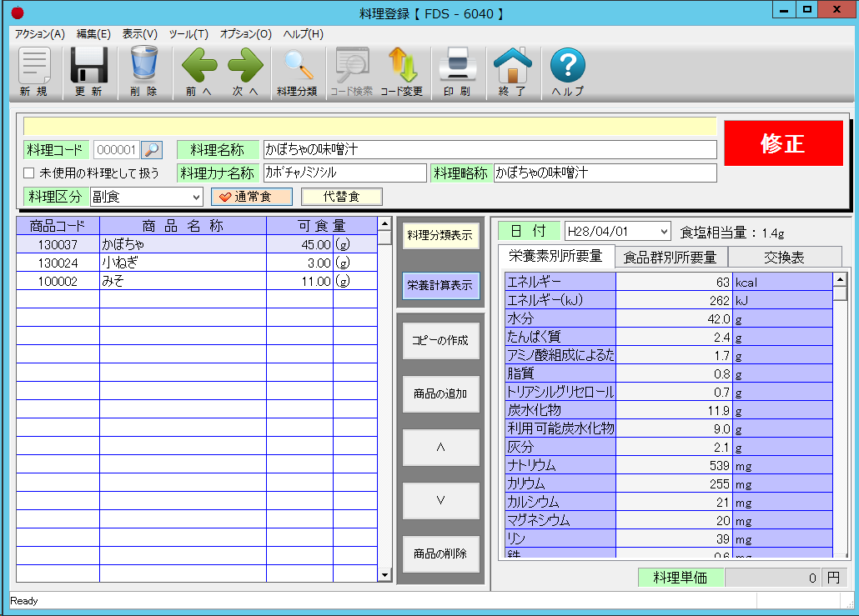
Task: Go to previous record with 前へ arrow
Action: [x=198, y=72]
